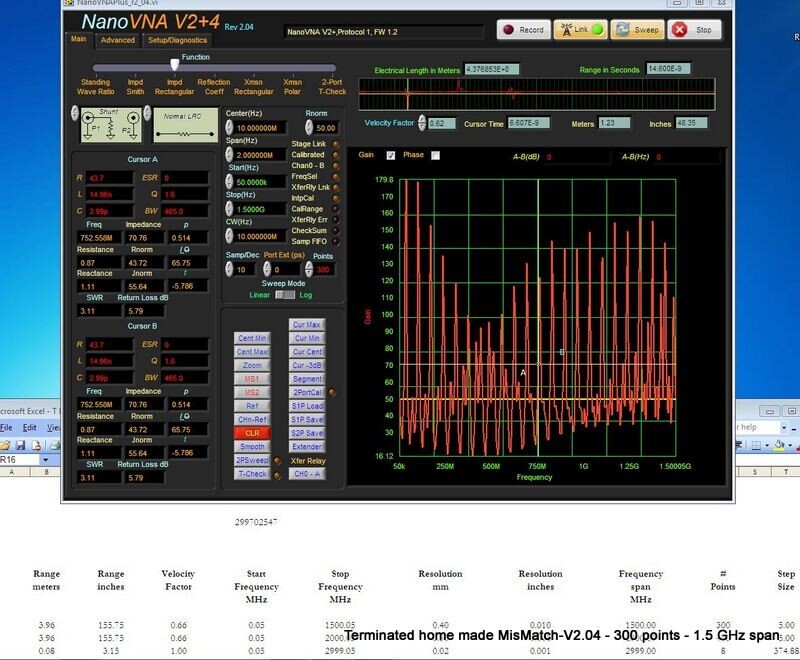Viewport: 800px width, 660px height.
Task: Click the Center(Hz) stepper control
Action: (x=229, y=127)
